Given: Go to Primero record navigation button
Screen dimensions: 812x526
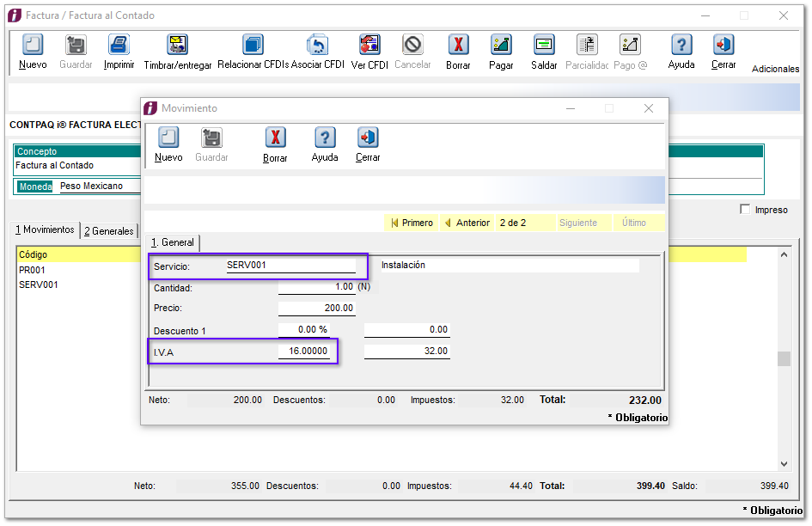Looking at the screenshot, I should 412,223.
